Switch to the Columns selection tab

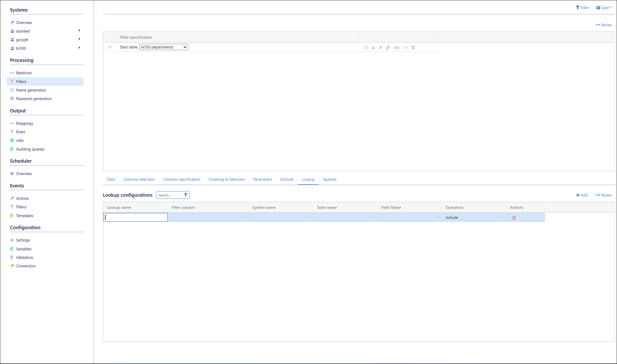click(x=139, y=179)
